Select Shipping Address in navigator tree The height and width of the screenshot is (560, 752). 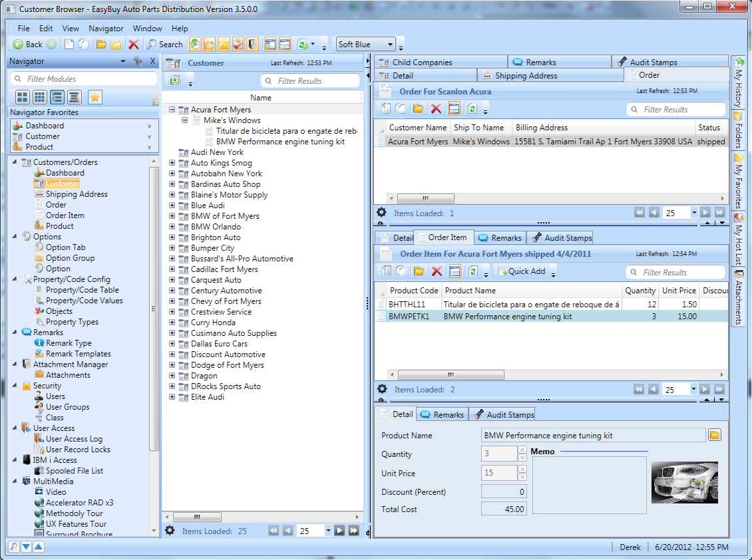pos(77,194)
